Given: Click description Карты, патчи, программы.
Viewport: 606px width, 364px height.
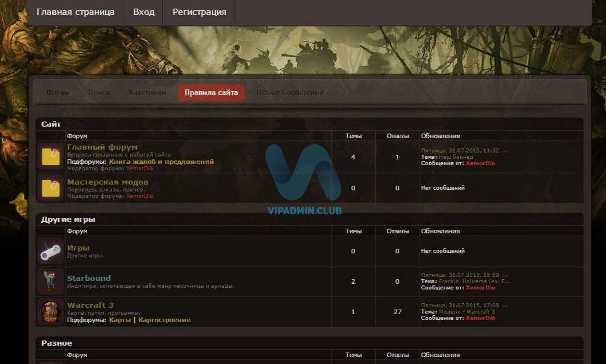Looking at the screenshot, I should 103,313.
